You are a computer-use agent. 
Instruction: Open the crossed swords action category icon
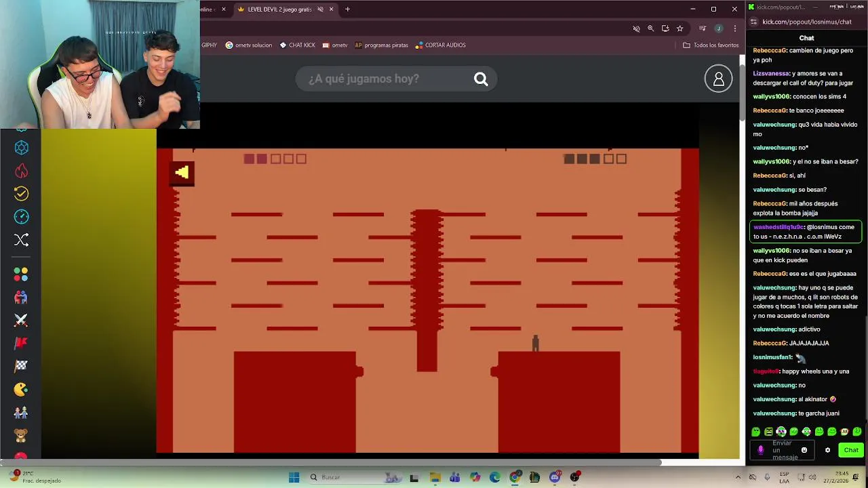(21, 320)
